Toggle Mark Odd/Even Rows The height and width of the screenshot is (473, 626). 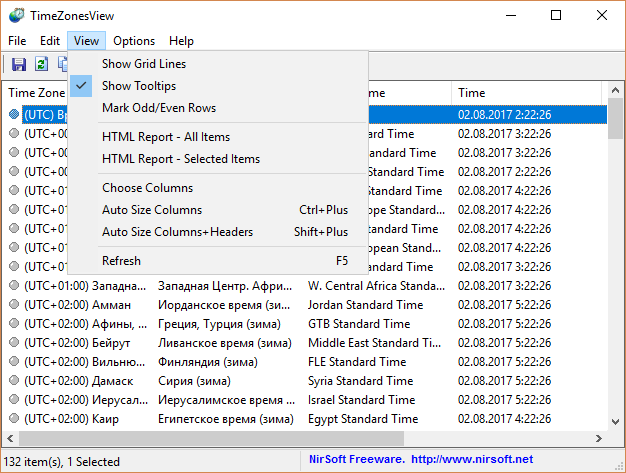[x=158, y=108]
